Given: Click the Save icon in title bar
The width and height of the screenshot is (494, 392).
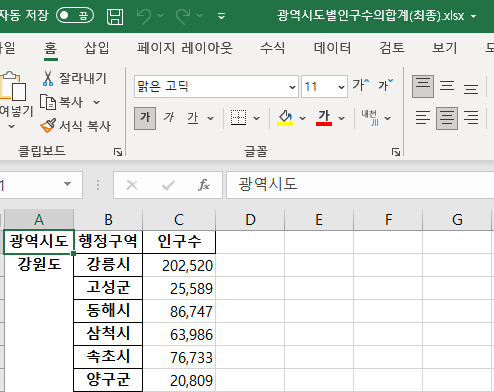Looking at the screenshot, I should [115, 16].
